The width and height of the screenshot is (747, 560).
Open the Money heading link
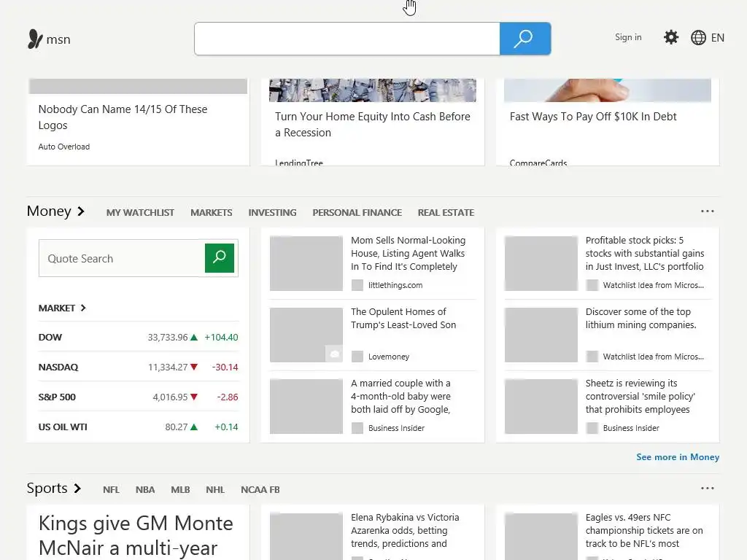tap(49, 211)
